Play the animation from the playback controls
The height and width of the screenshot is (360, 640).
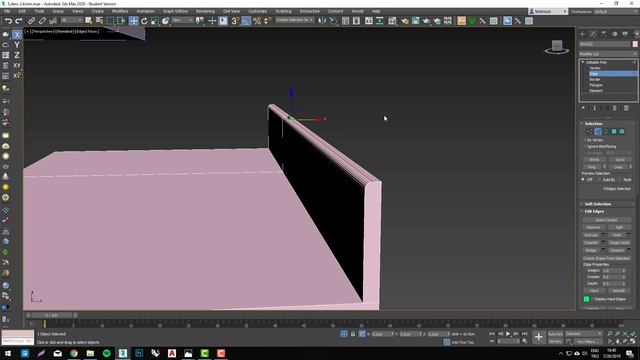508,334
